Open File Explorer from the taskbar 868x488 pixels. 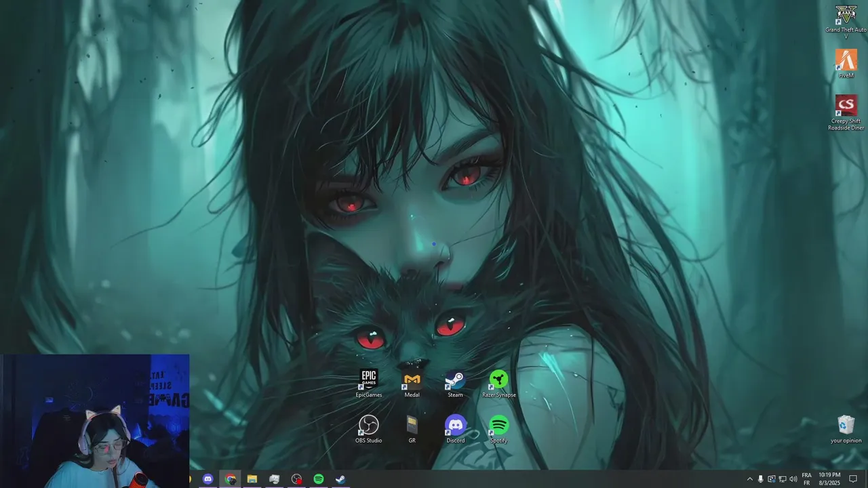[252, 479]
